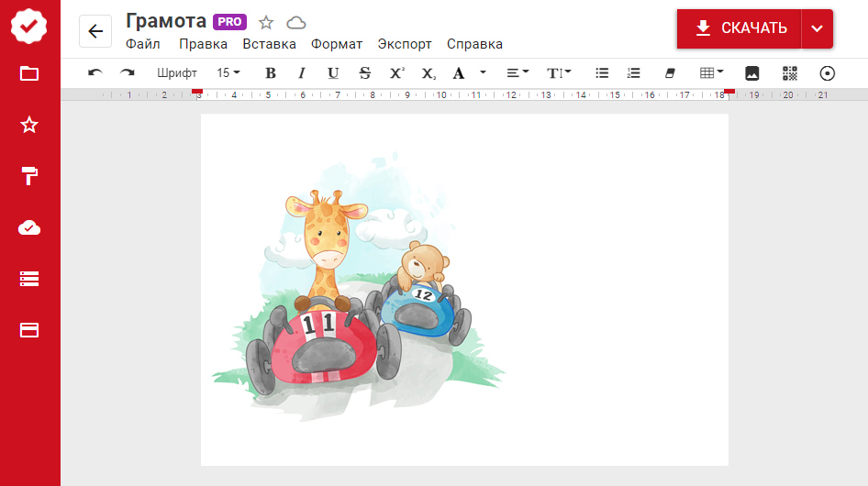Insert a bulleted list
Viewport: 868px width, 486px height.
[602, 73]
